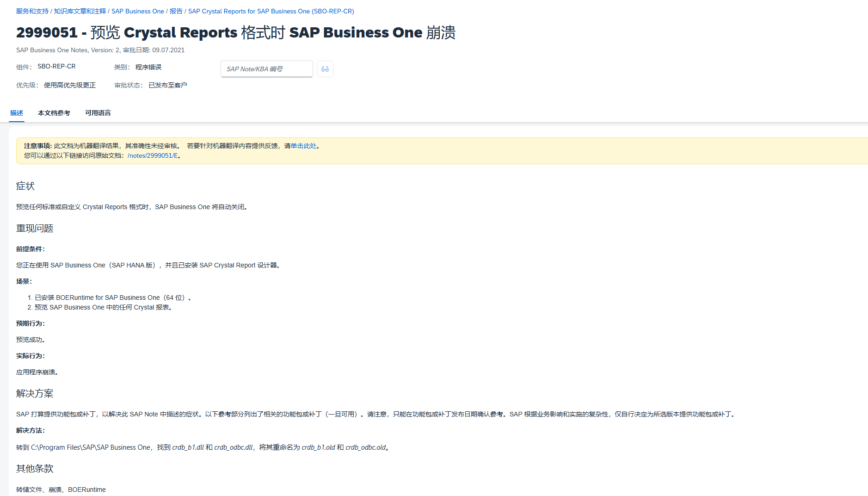868x496 pixels.
Task: Select the 可用语言 tab
Action: [98, 113]
